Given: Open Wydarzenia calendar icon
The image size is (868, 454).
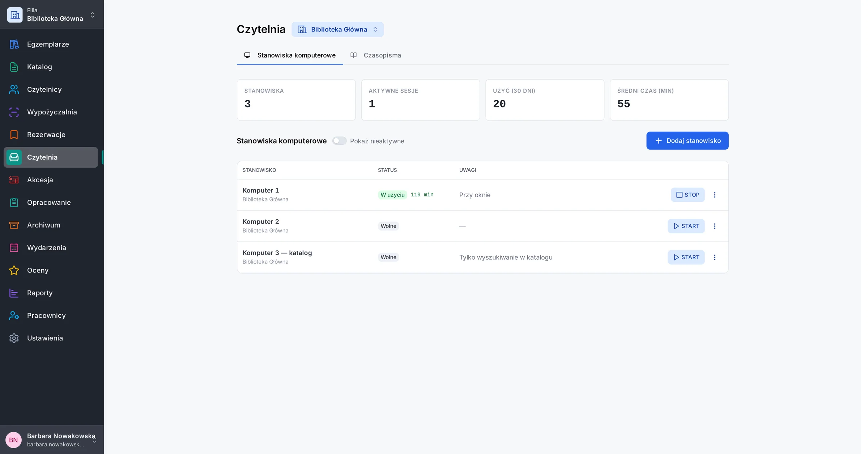Looking at the screenshot, I should click(x=14, y=248).
